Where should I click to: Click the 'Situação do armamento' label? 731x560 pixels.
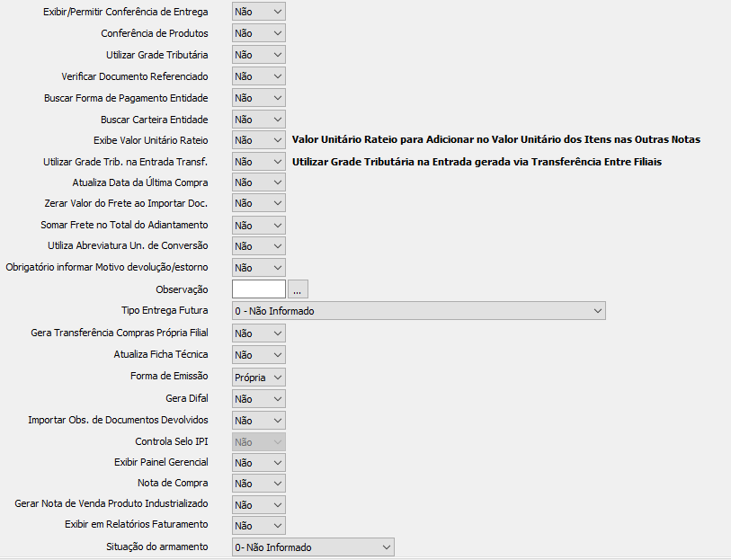pyautogui.click(x=157, y=547)
